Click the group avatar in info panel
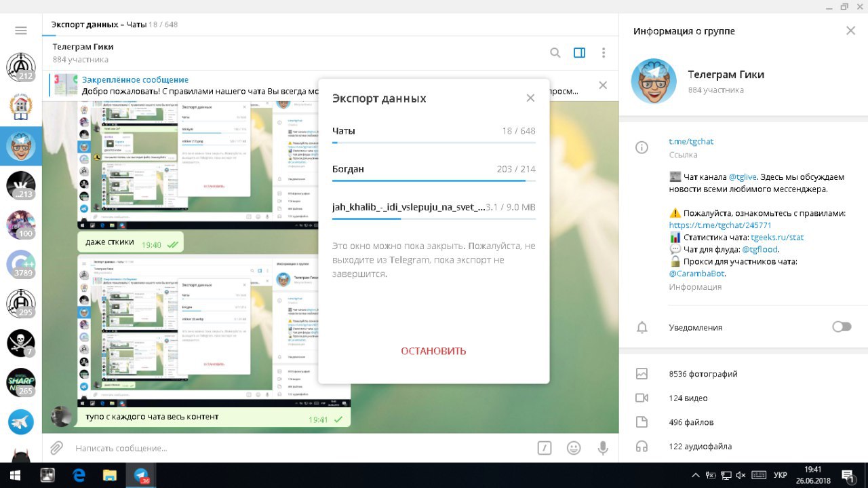The width and height of the screenshot is (868, 488). (x=654, y=81)
